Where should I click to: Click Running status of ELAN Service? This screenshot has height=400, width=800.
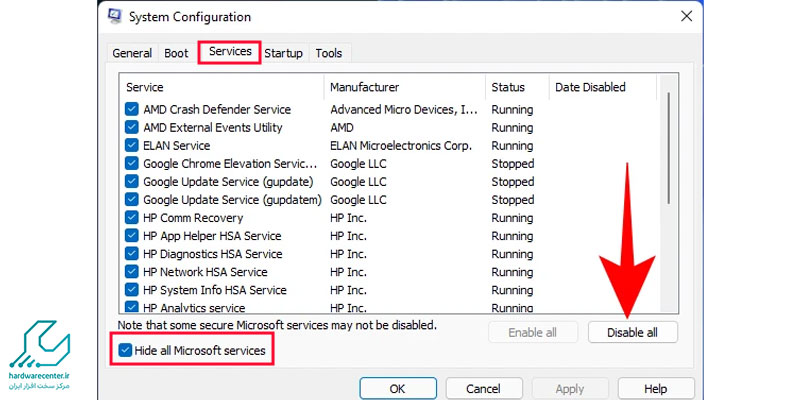pos(512,145)
